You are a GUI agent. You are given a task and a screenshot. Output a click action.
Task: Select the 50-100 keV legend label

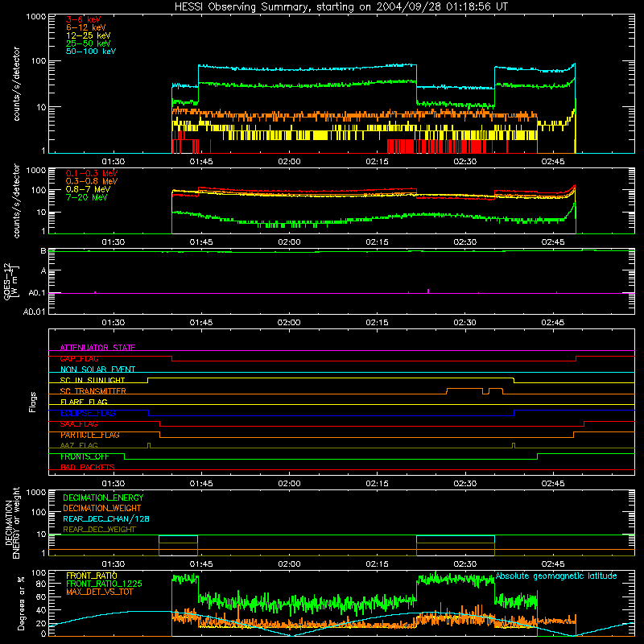click(x=91, y=52)
